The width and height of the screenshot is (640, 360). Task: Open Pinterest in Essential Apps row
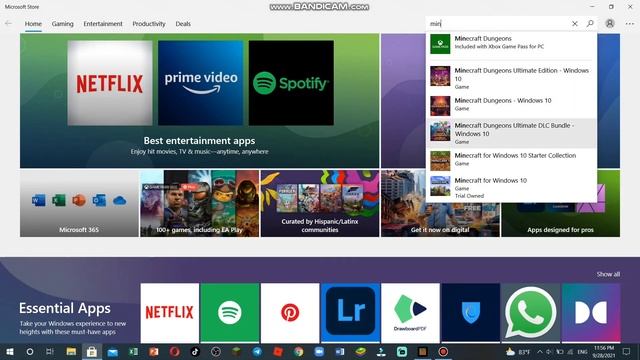point(290,313)
